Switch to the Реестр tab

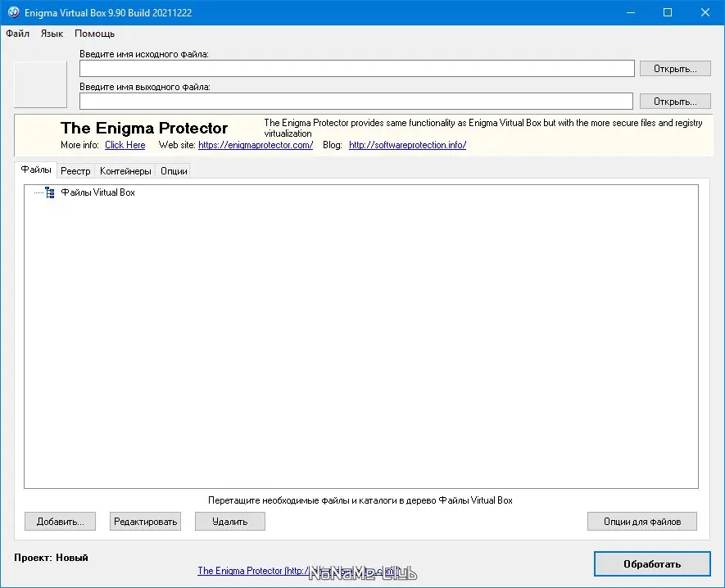(75, 171)
